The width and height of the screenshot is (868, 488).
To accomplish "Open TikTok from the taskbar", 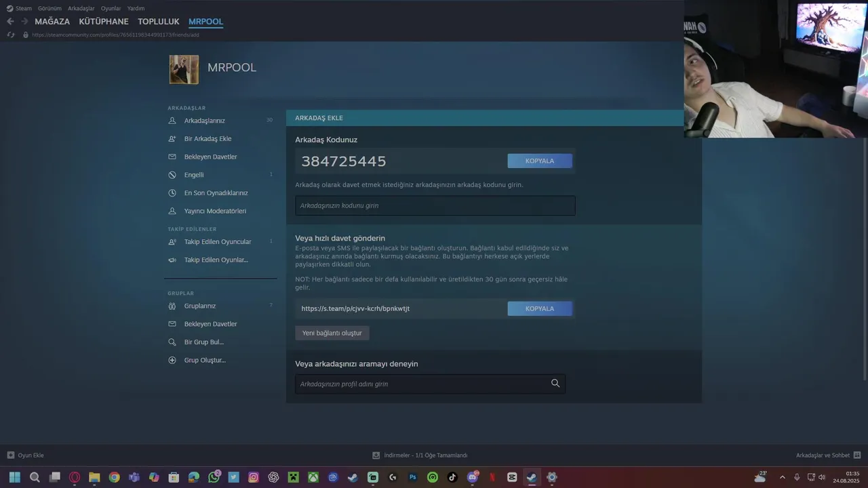I will (452, 477).
